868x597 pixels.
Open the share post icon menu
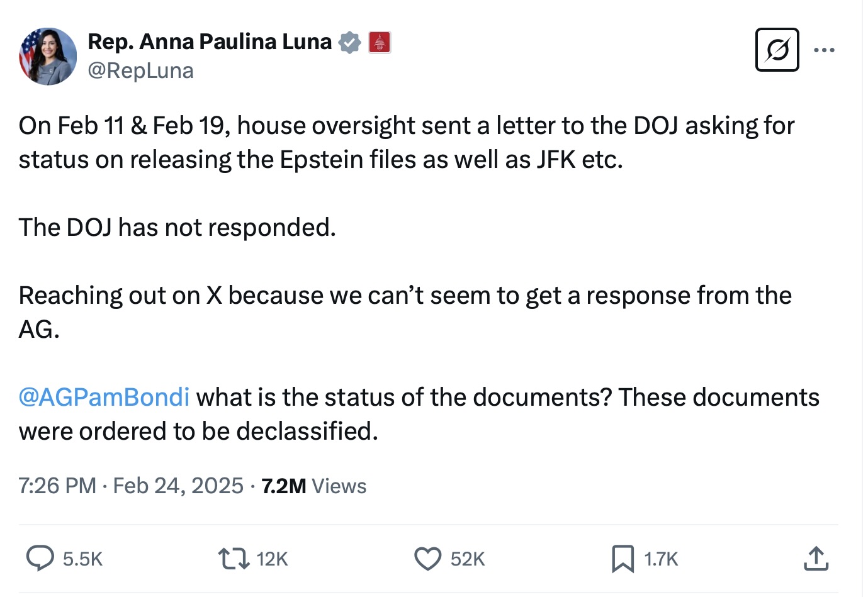coord(816,558)
